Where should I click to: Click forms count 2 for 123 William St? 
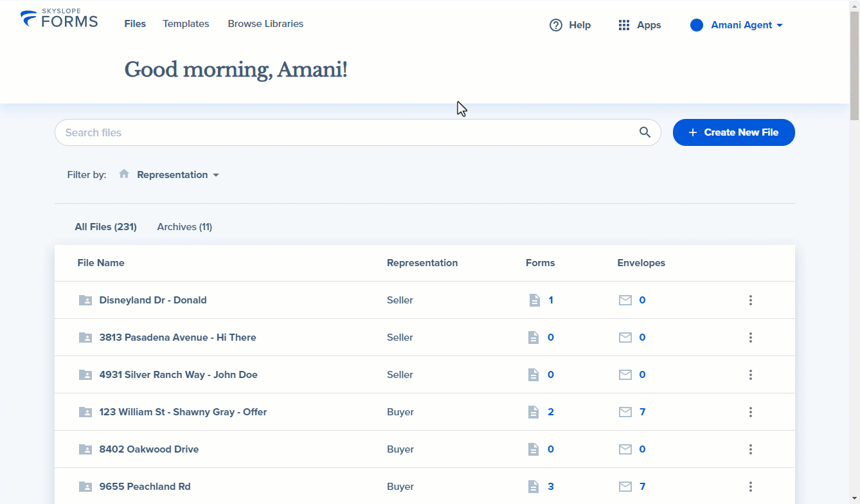(x=551, y=412)
